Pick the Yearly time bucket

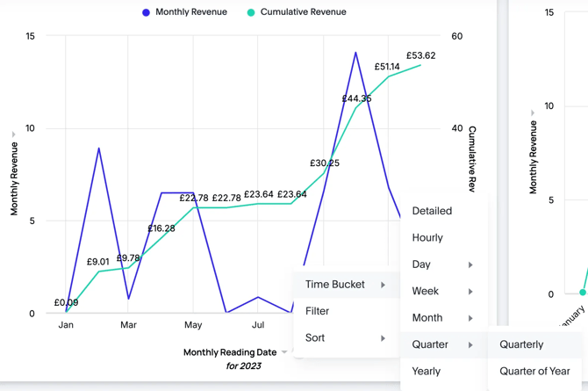427,371
